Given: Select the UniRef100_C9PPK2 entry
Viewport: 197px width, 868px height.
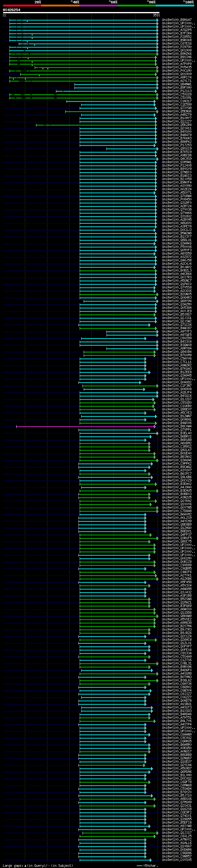Looking at the screenshot, I should 177,463.
